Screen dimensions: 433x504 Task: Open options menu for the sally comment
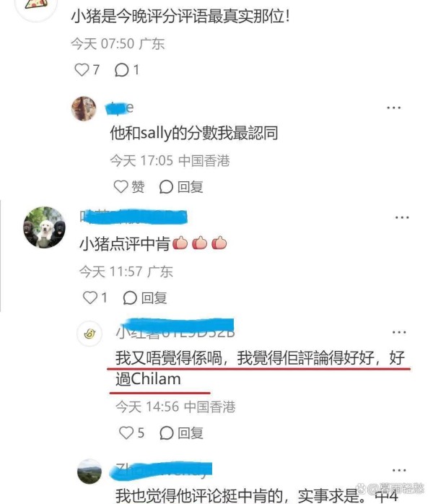click(x=394, y=108)
